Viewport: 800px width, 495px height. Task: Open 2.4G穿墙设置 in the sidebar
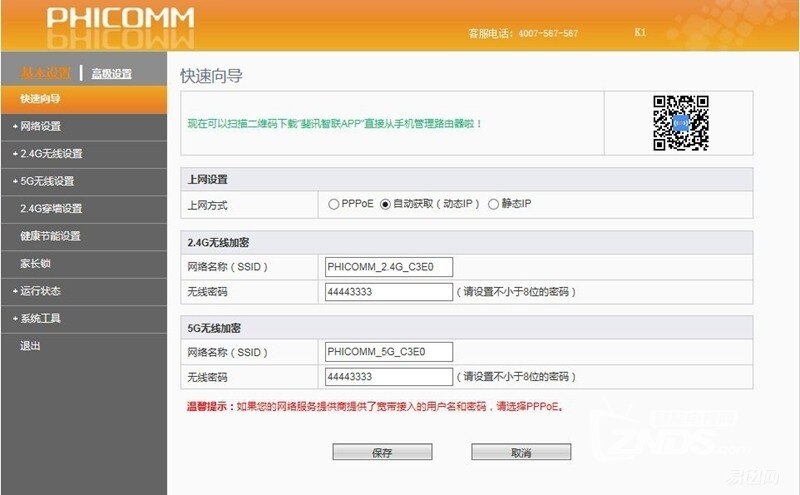(x=84, y=208)
